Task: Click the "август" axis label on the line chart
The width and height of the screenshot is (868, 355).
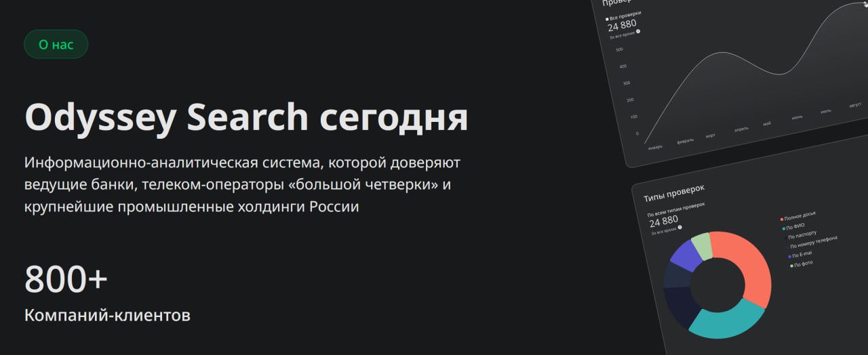Action: pos(855,106)
